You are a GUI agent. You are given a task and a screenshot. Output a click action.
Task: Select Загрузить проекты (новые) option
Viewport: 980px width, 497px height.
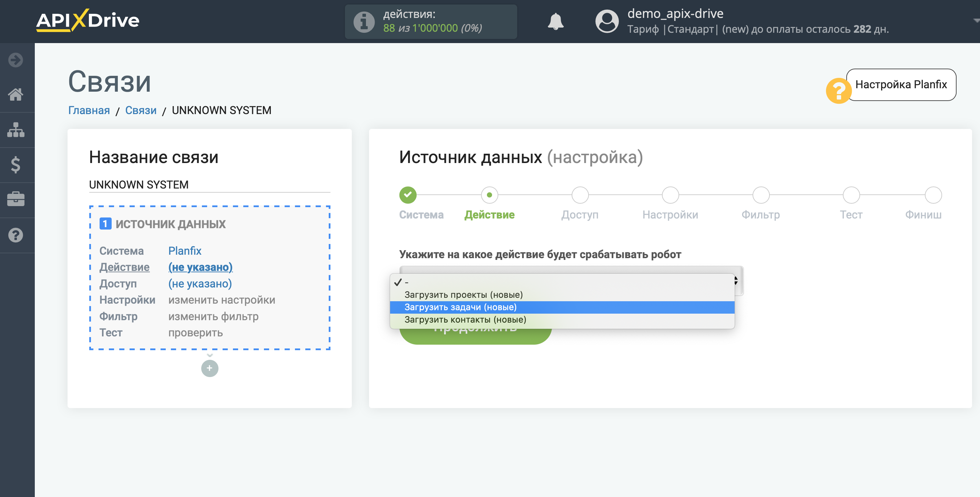562,295
